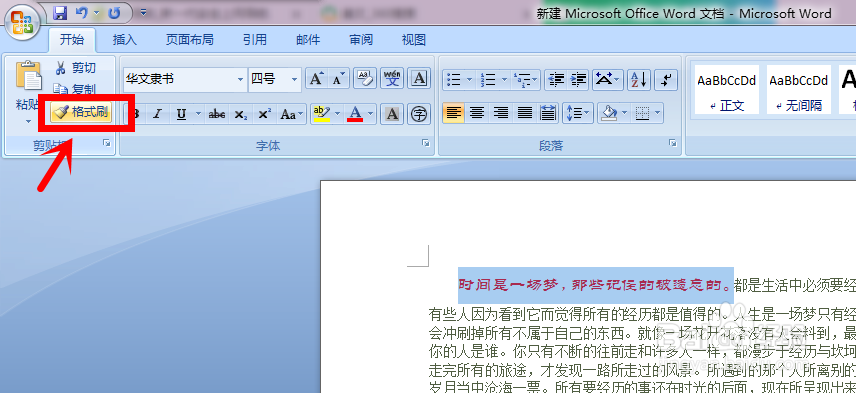Align the paragraph text left
This screenshot has width=856, height=393.
pos(454,113)
